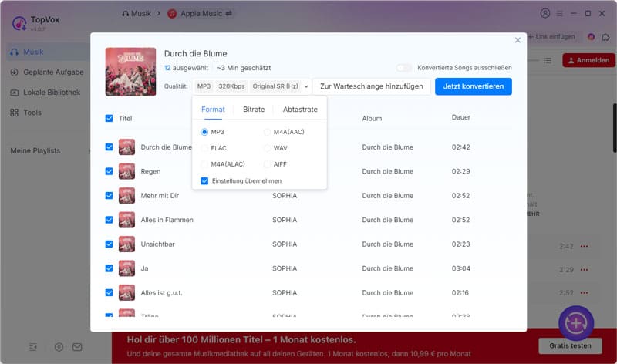Uncheck the Alles in Flammen checkbox
The height and width of the screenshot is (364, 617).
pyautogui.click(x=109, y=220)
